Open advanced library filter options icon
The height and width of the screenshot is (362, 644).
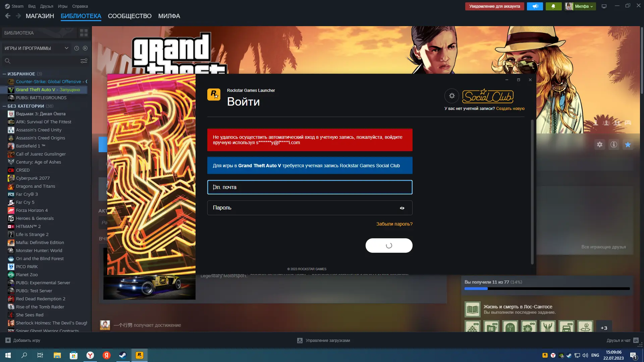[84, 61]
